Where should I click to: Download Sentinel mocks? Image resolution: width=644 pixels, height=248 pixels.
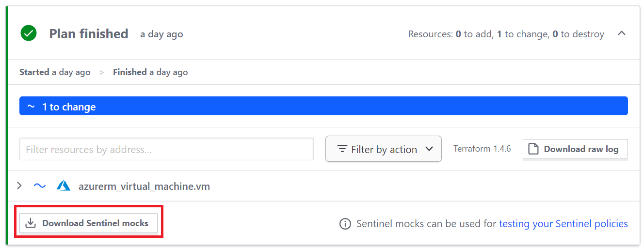pos(89,223)
